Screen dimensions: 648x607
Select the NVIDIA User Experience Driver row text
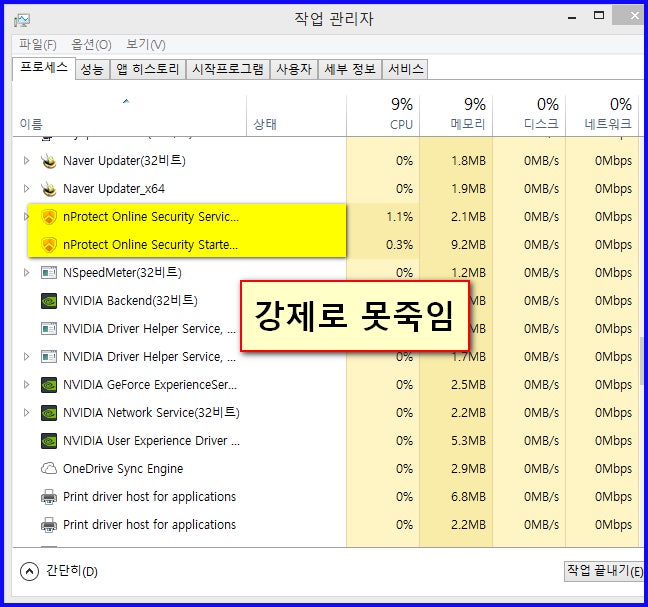151,441
